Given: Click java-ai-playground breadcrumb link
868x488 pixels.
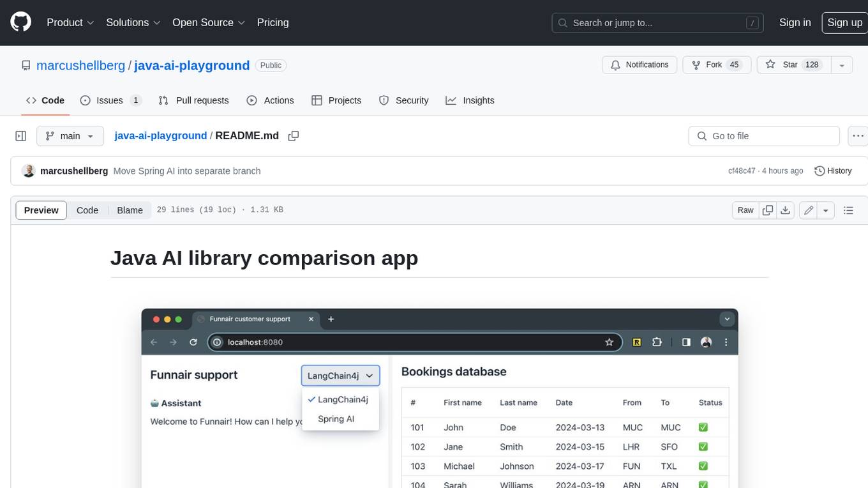Looking at the screenshot, I should (x=160, y=136).
